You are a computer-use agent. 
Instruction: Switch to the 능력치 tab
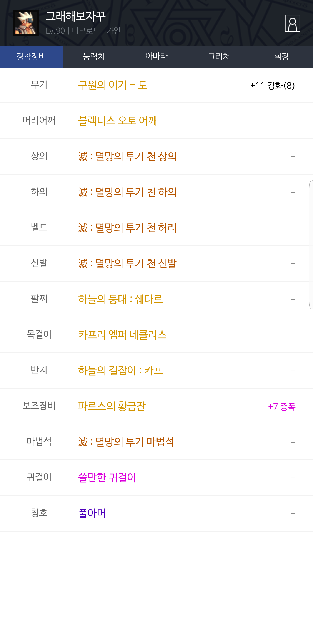coord(94,57)
